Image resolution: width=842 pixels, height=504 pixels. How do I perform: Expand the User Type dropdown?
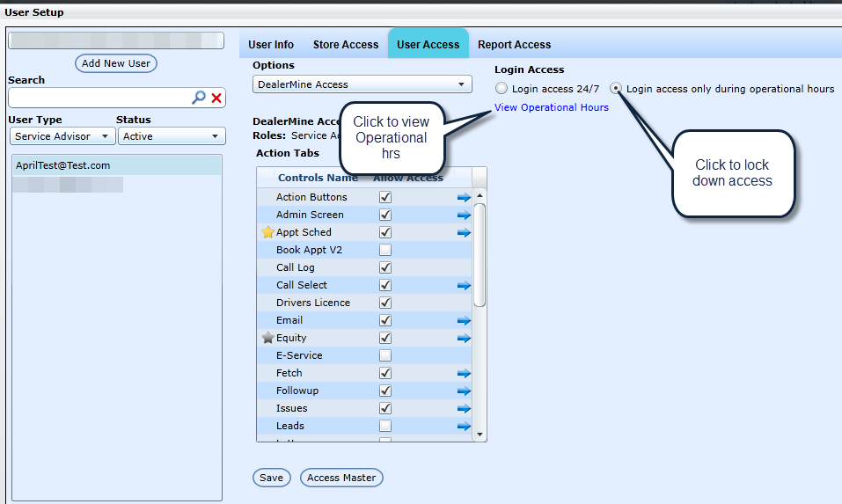tap(62, 136)
